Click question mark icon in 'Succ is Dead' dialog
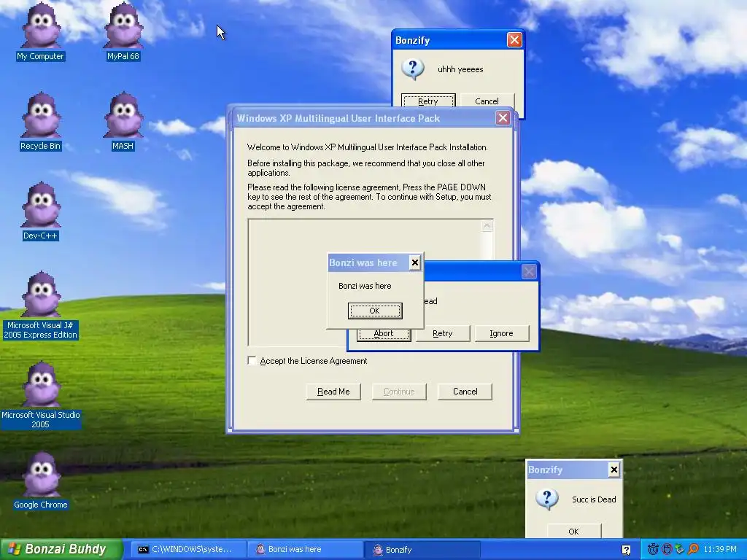Image resolution: width=747 pixels, height=560 pixels. (547, 499)
